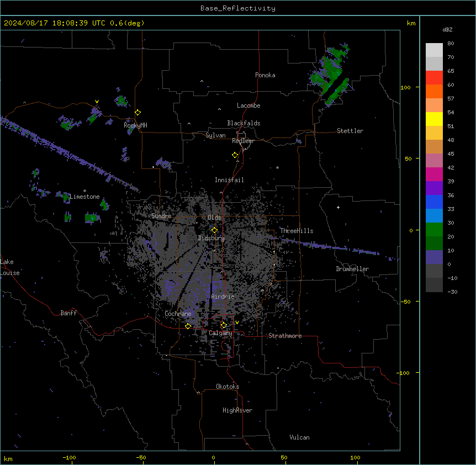Click the -50 tick on the right axis
476x465 pixels.
click(405, 302)
